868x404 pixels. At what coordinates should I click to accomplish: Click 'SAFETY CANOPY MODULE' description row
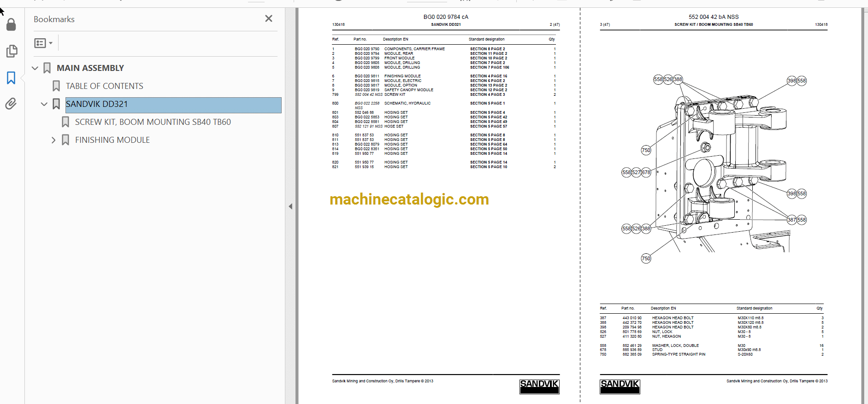pos(409,90)
